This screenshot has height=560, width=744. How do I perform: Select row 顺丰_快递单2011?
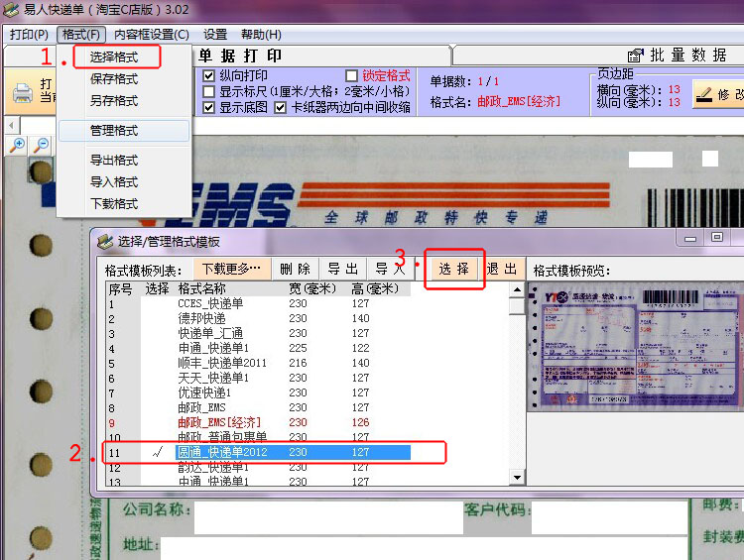point(258,363)
